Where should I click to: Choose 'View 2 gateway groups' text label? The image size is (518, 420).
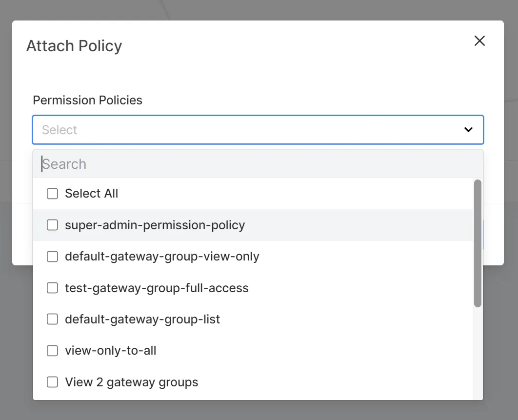click(132, 382)
